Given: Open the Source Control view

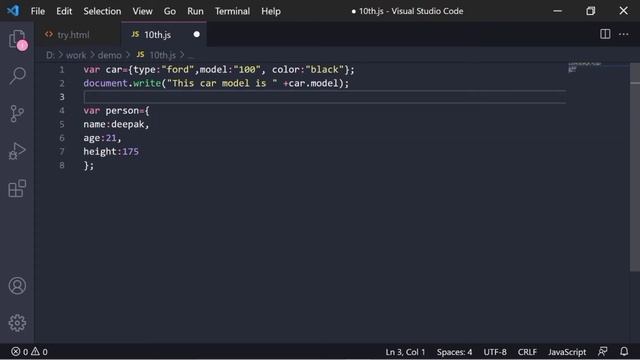Looking at the screenshot, I should pos(17,113).
